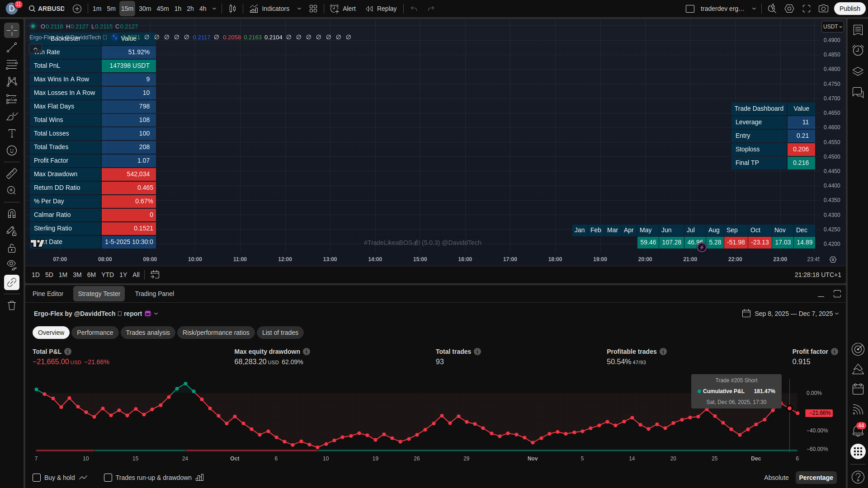Click the trash remove objects icon

tap(12, 306)
